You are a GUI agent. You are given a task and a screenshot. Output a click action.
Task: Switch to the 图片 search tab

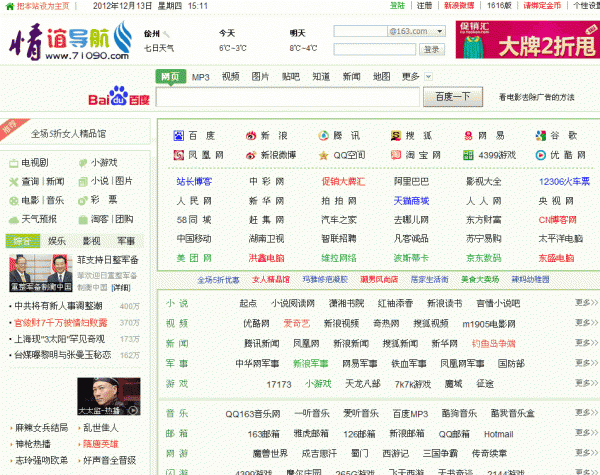(x=260, y=77)
